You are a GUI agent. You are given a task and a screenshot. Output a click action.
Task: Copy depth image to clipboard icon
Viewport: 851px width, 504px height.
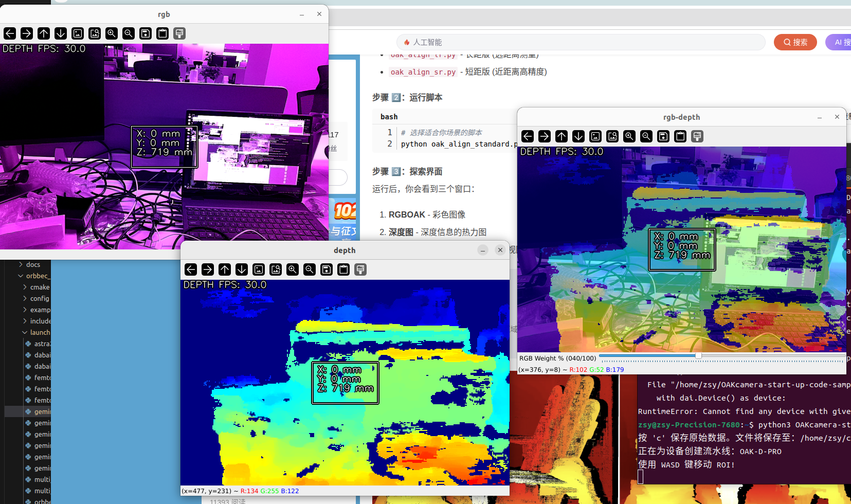pos(343,269)
